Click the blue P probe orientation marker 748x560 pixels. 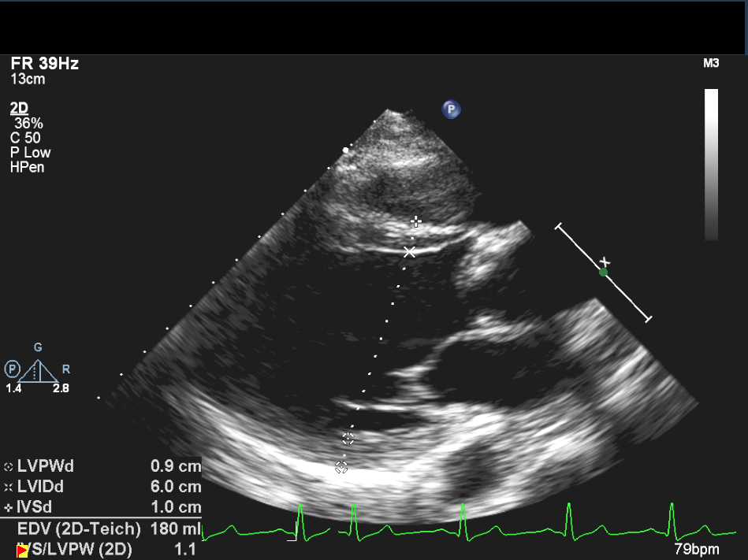pyautogui.click(x=451, y=109)
